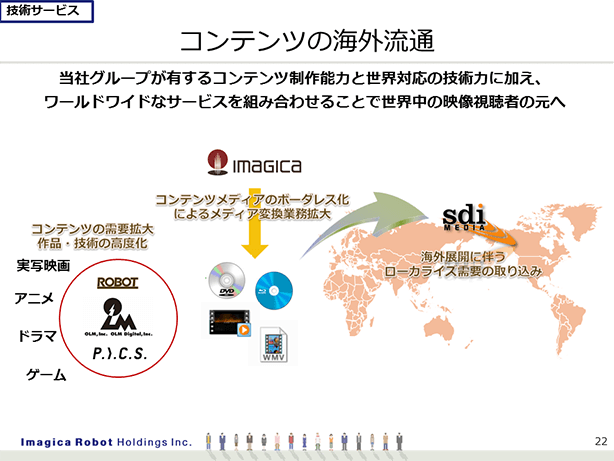Image resolution: width=614 pixels, height=461 pixels.
Task: Click the ドラマ label
Action: tap(38, 337)
